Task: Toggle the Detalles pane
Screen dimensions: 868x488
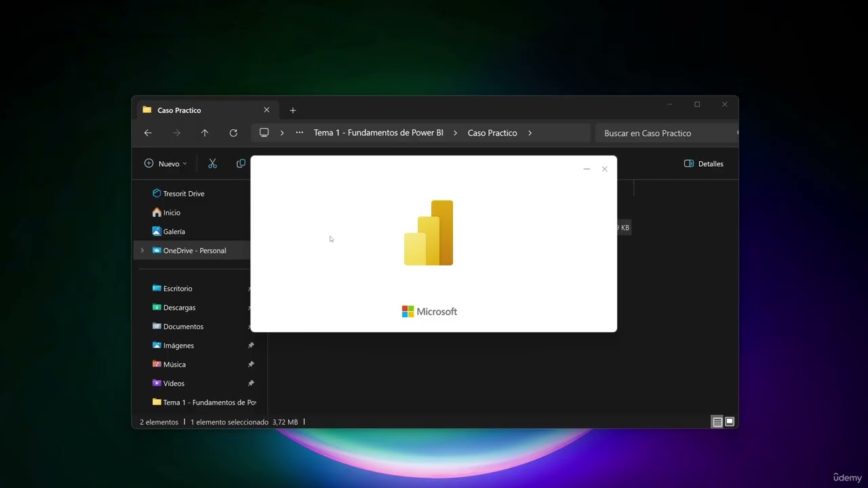Action: [704, 163]
